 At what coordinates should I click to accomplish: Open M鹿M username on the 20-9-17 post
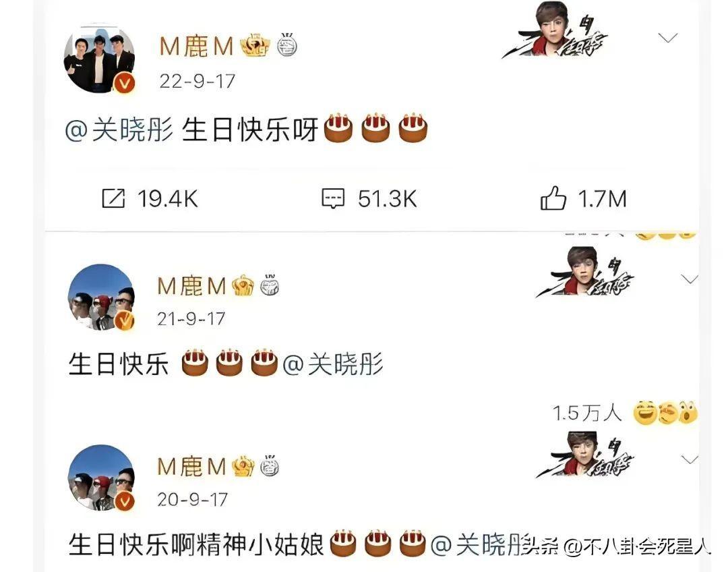click(191, 467)
